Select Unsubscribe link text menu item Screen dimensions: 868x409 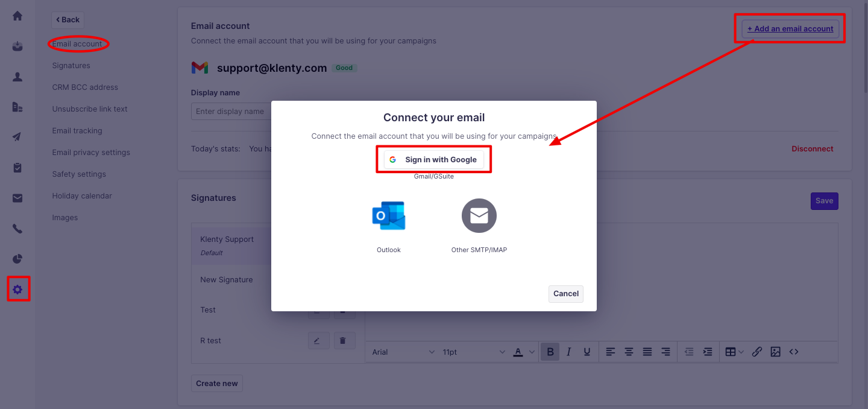click(x=90, y=109)
